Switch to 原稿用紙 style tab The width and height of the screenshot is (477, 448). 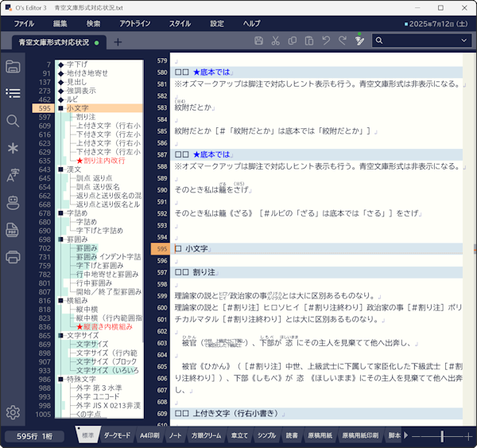coord(320,435)
